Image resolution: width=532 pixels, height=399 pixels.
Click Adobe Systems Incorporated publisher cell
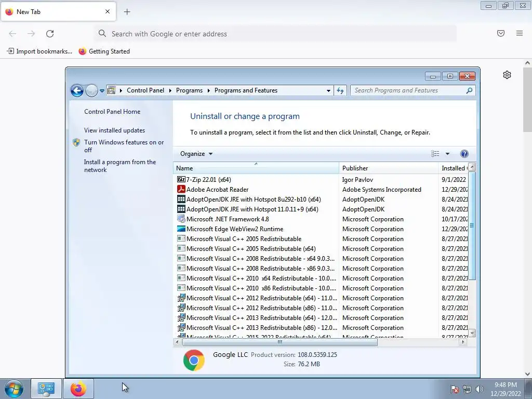point(382,189)
